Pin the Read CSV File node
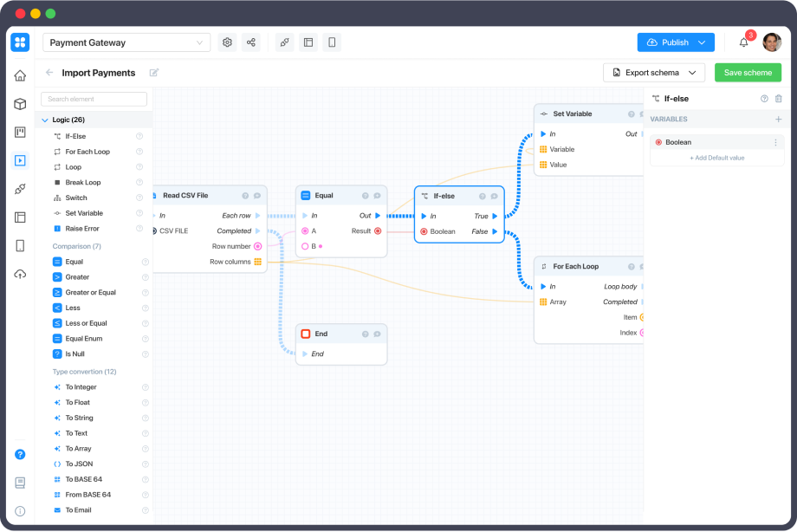This screenshot has width=797, height=532. [x=257, y=196]
